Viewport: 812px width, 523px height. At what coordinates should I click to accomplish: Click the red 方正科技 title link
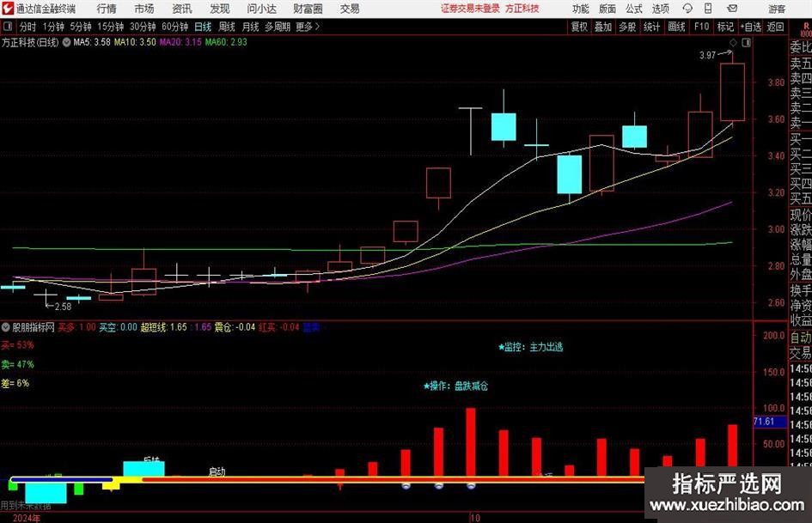(x=522, y=9)
